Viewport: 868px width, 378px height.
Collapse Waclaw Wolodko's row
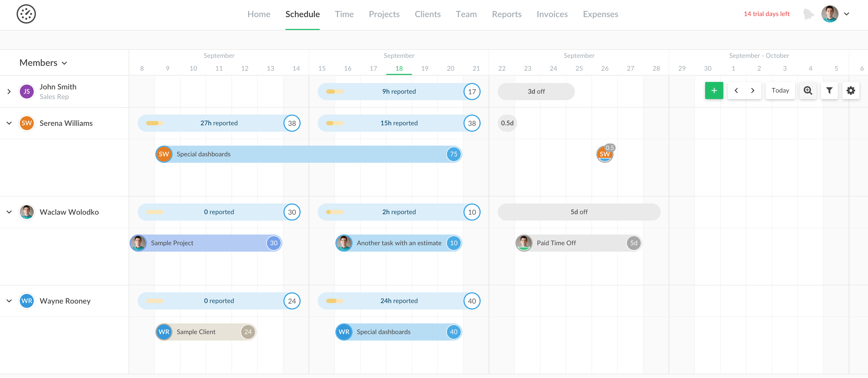[x=9, y=212]
